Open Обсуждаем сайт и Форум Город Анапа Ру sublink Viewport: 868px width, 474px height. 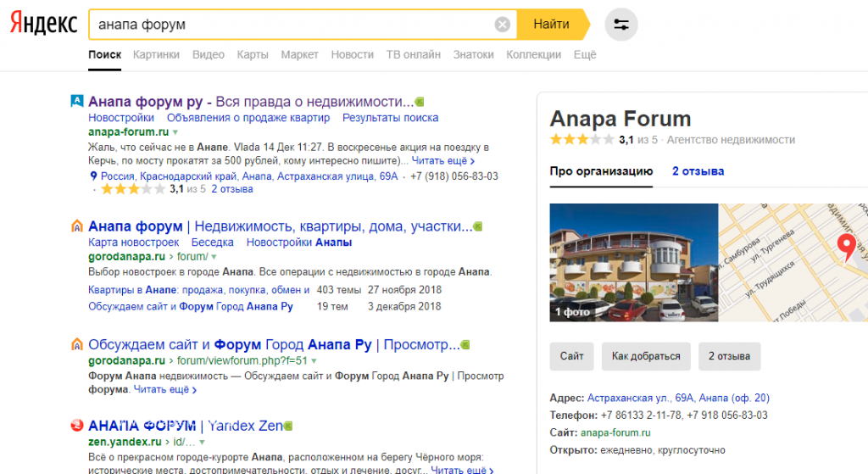pyautogui.click(x=191, y=306)
